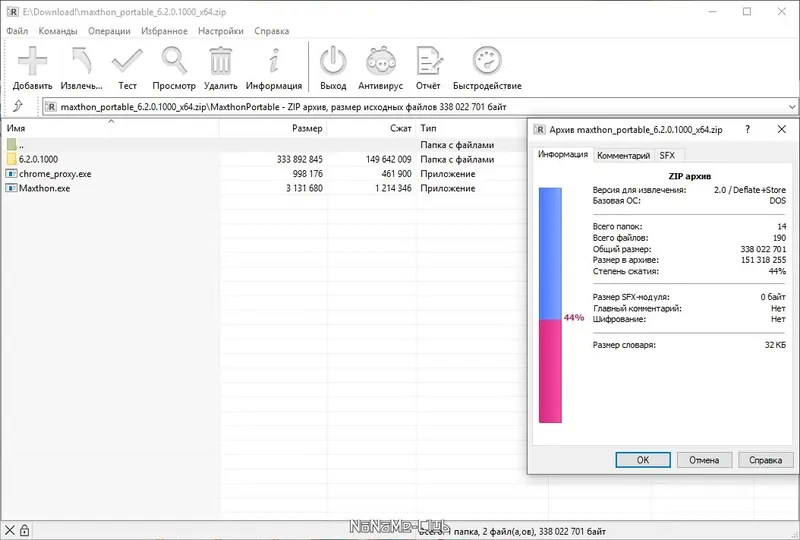Click the lock icon in status bar
Viewport: 800px width, 540px height.
click(24, 530)
